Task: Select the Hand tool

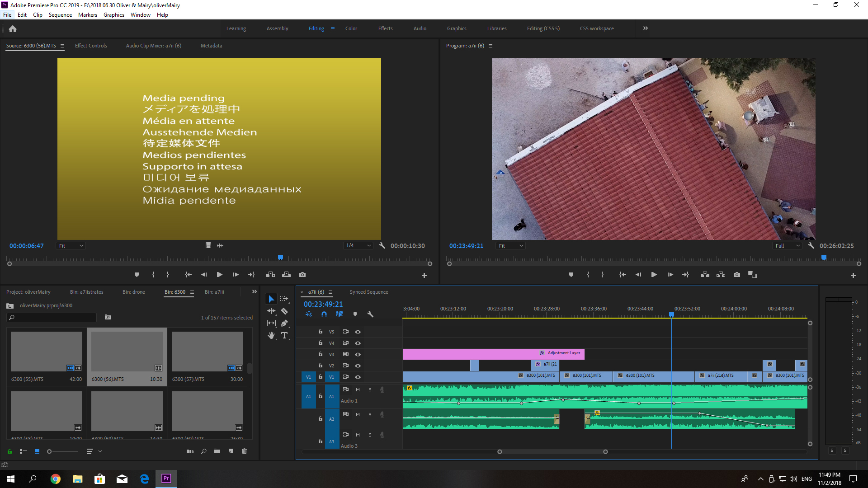Action: tap(271, 335)
